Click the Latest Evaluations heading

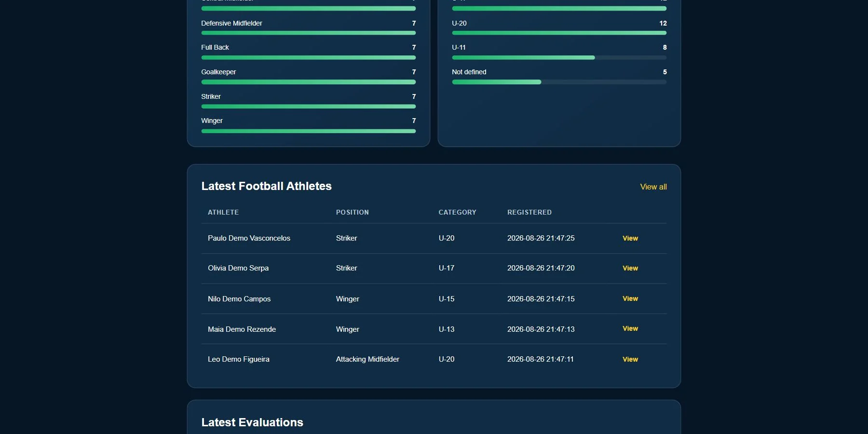coord(252,422)
